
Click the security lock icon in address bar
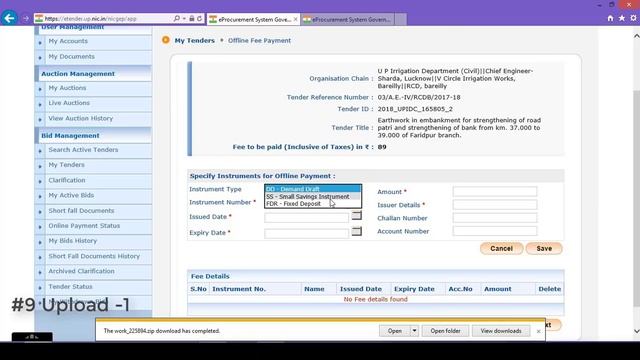coord(191,19)
